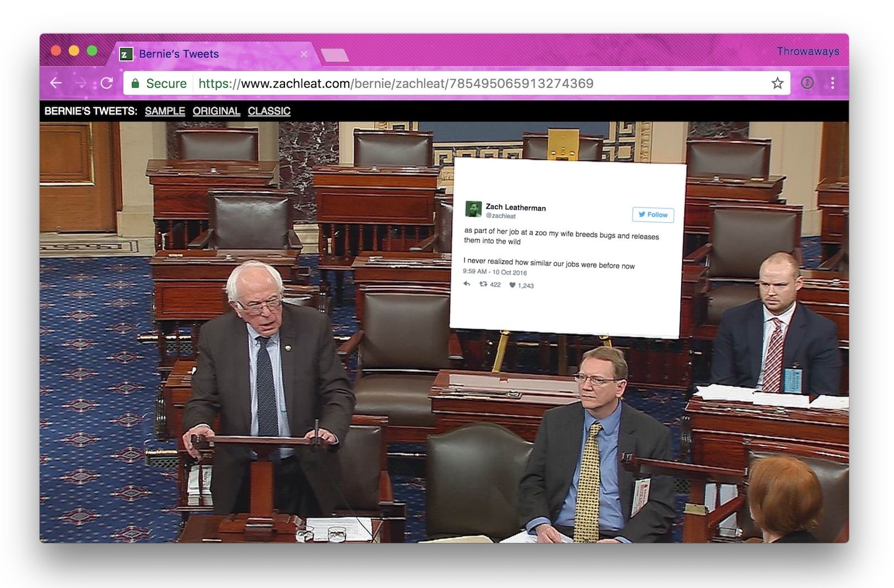This screenshot has width=894, height=588.
Task: Open the SAMPLE link
Action: point(165,111)
